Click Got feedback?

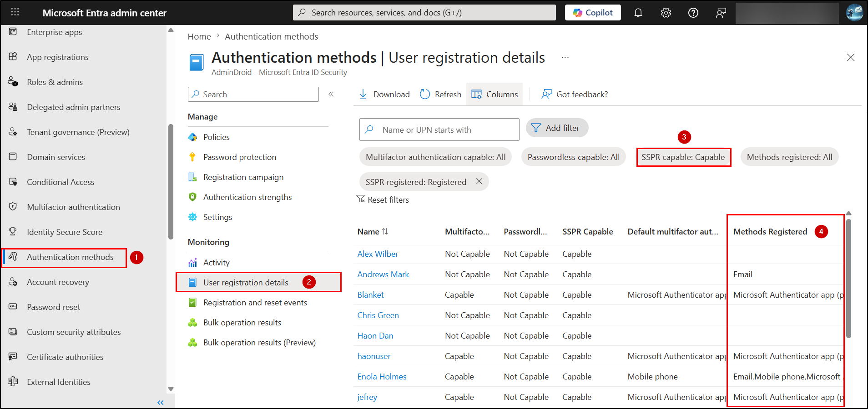click(x=575, y=95)
